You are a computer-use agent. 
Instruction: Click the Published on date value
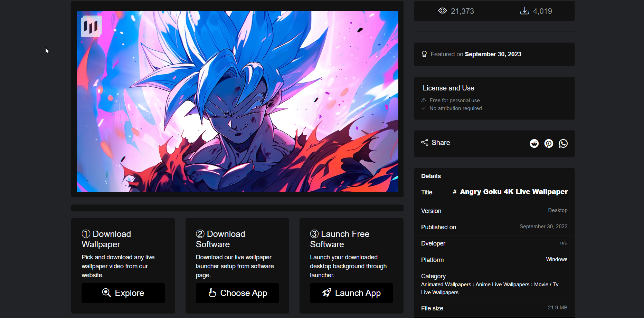(x=543, y=227)
